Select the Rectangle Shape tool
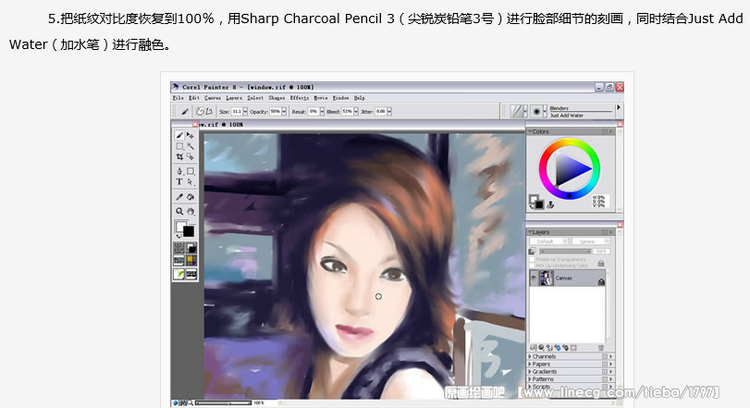 190,171
